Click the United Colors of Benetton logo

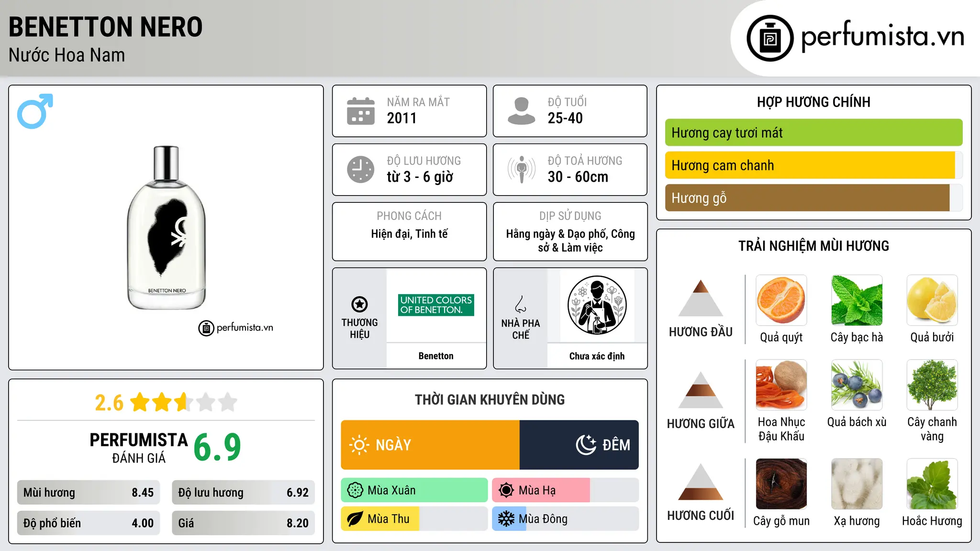click(436, 305)
